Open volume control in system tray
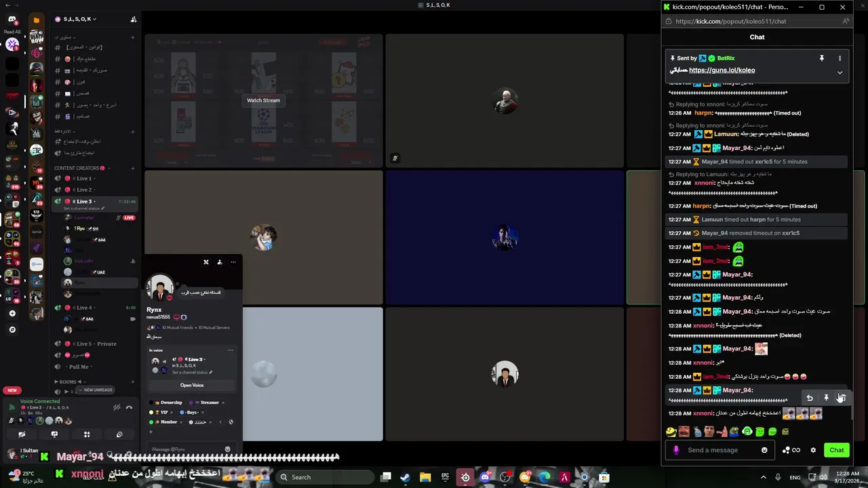 (x=823, y=477)
